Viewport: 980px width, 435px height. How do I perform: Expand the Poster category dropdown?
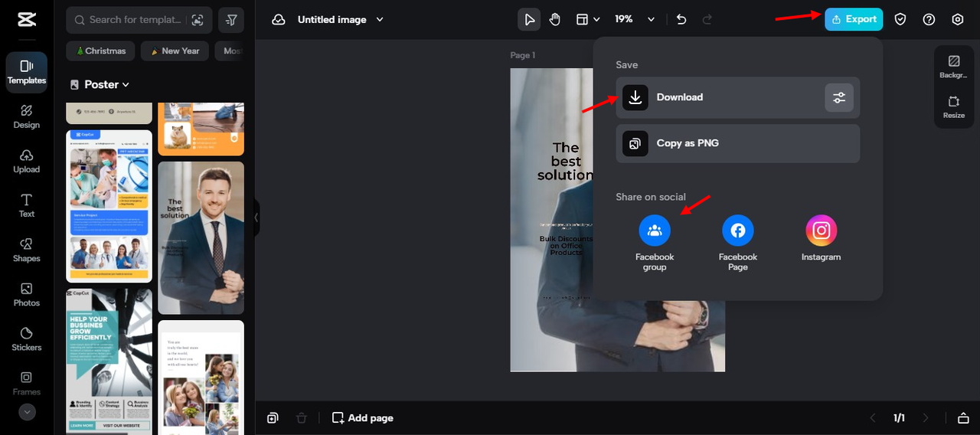point(100,84)
